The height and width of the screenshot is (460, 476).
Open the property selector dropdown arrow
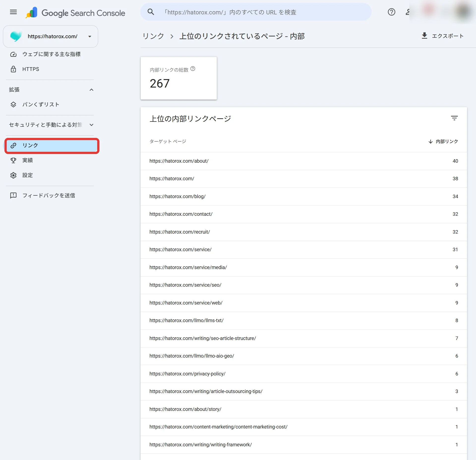[90, 36]
